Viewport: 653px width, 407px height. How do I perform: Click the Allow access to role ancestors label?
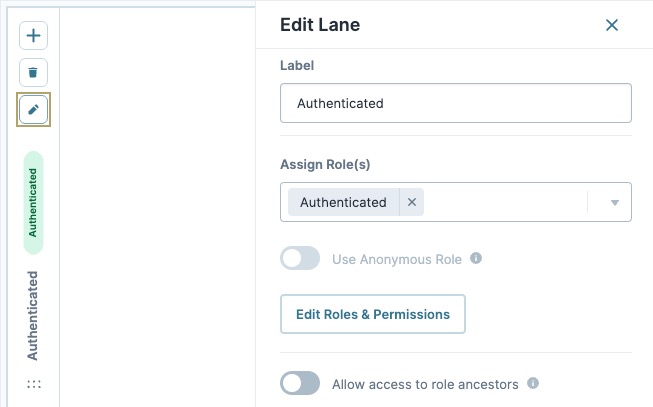click(x=425, y=384)
